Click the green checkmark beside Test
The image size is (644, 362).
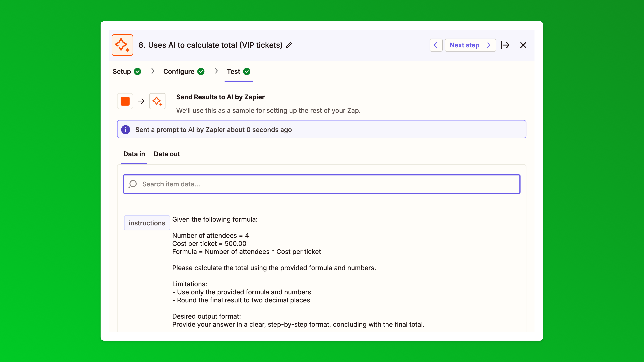[x=247, y=71]
